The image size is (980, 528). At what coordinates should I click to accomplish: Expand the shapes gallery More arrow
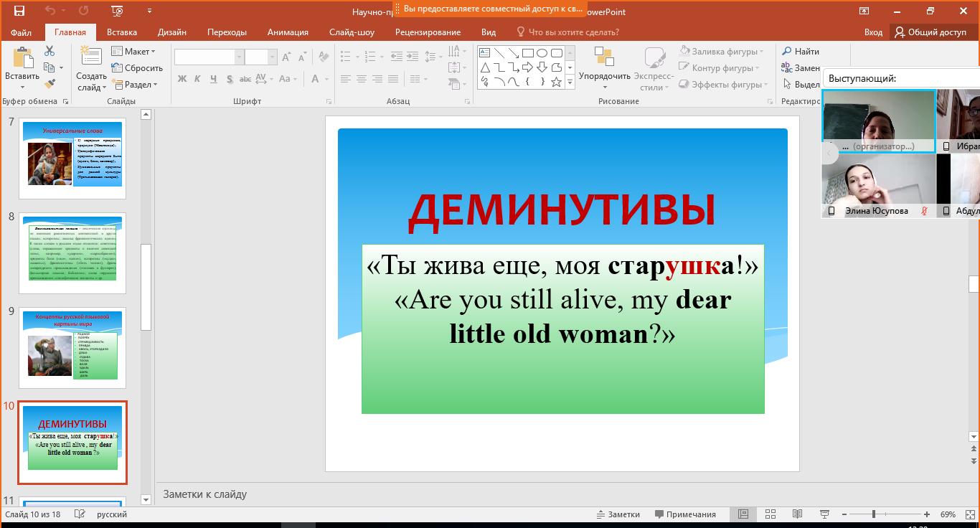click(x=570, y=83)
